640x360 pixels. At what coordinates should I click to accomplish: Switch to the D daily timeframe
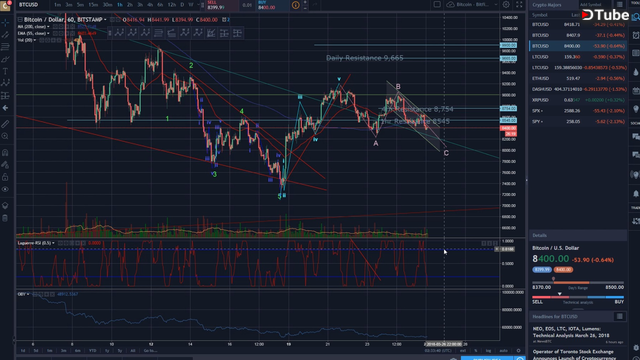tap(182, 5)
